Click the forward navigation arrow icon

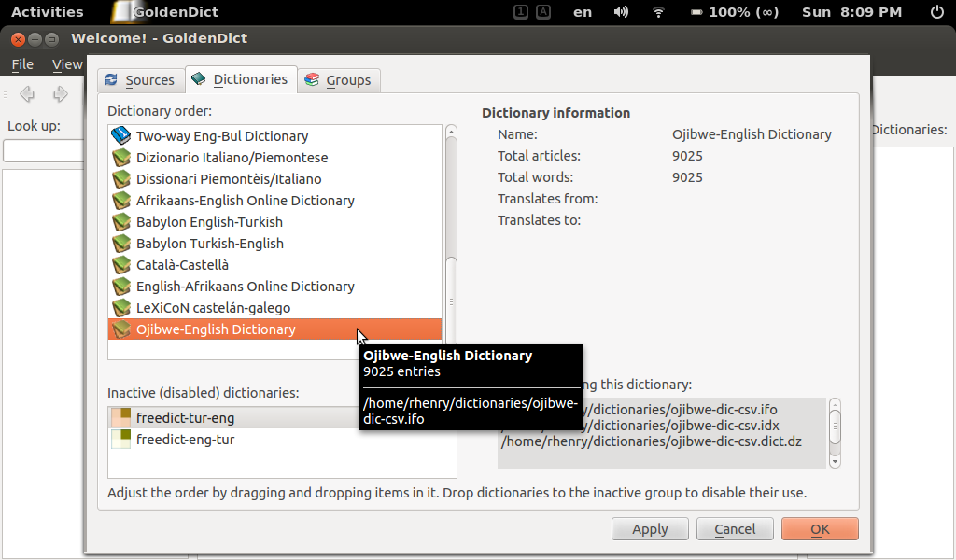(59, 93)
